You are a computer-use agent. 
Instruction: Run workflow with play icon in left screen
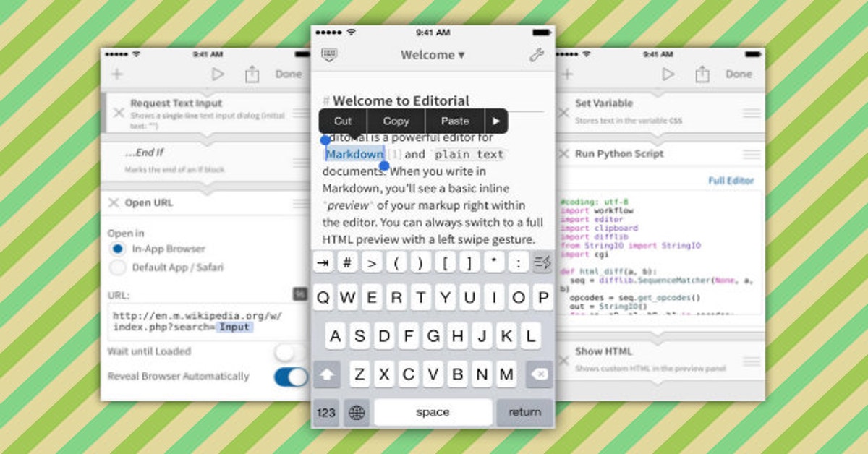click(x=217, y=74)
